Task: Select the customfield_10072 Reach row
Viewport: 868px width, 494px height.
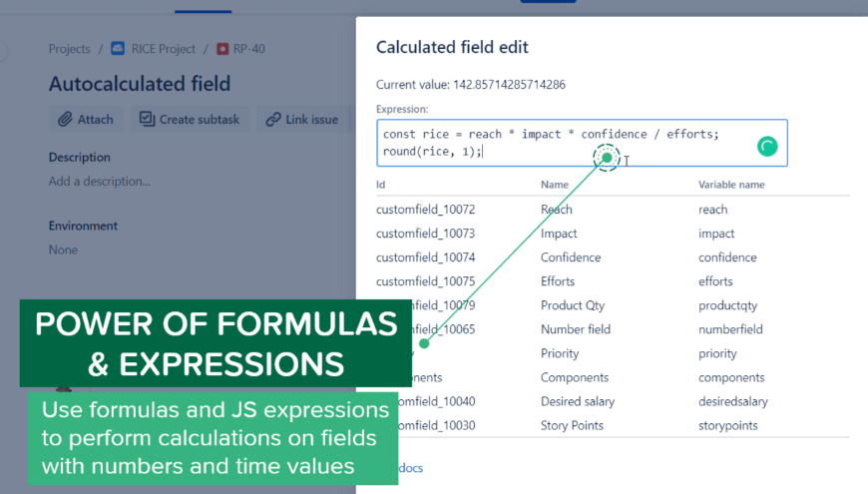Action: coord(613,210)
